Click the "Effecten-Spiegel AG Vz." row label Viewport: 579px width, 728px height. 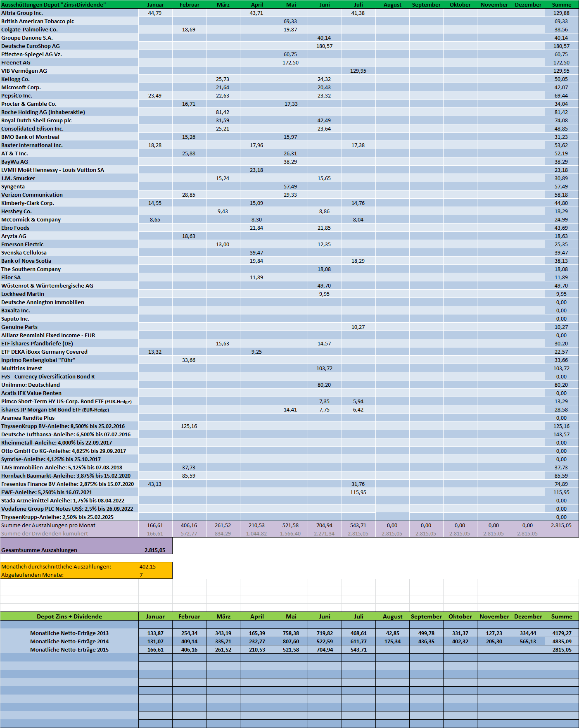(31, 54)
